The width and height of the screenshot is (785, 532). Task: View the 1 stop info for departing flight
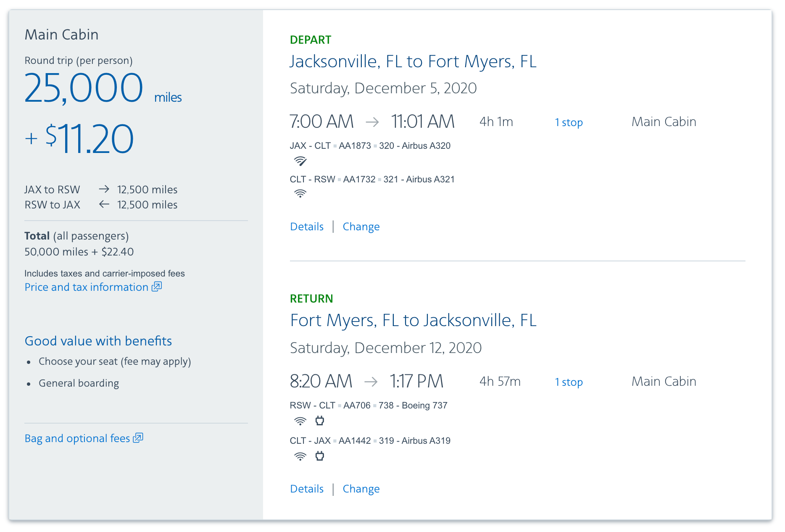[x=569, y=122]
